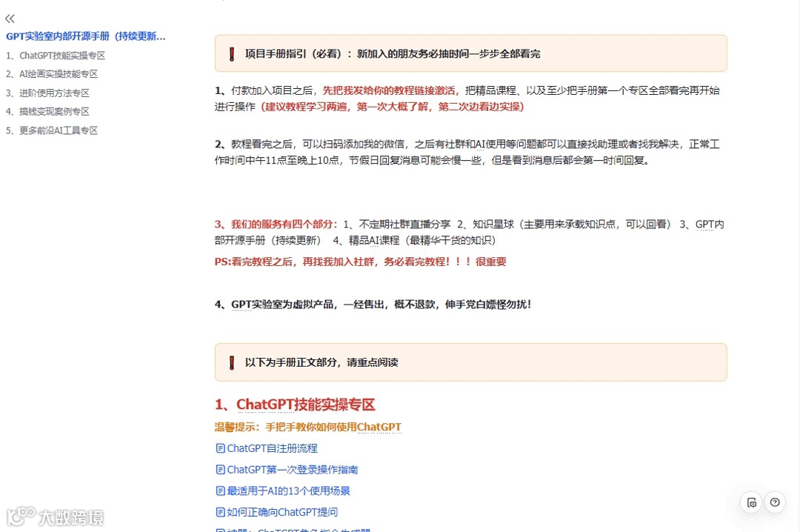Open the feedback/comment floating icon

pos(751,502)
